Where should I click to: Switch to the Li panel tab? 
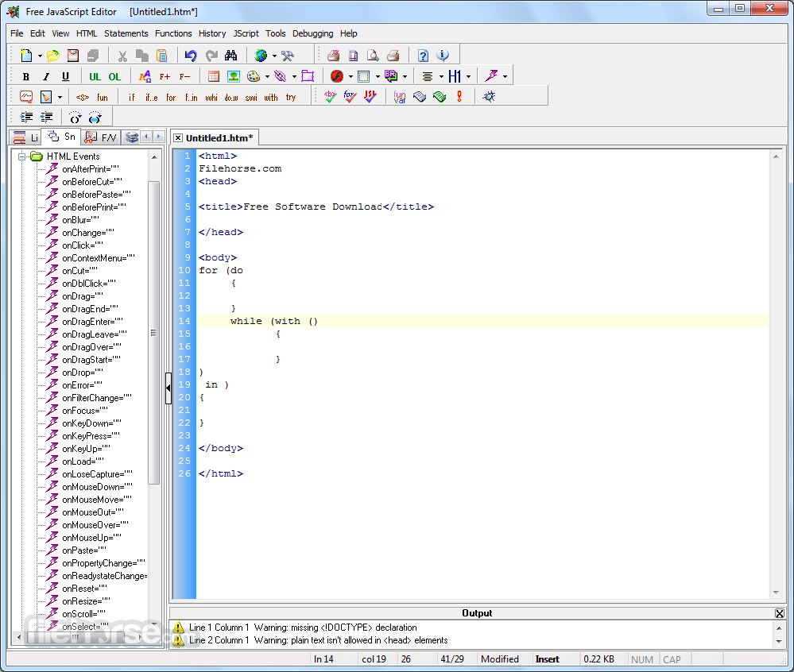pyautogui.click(x=25, y=137)
